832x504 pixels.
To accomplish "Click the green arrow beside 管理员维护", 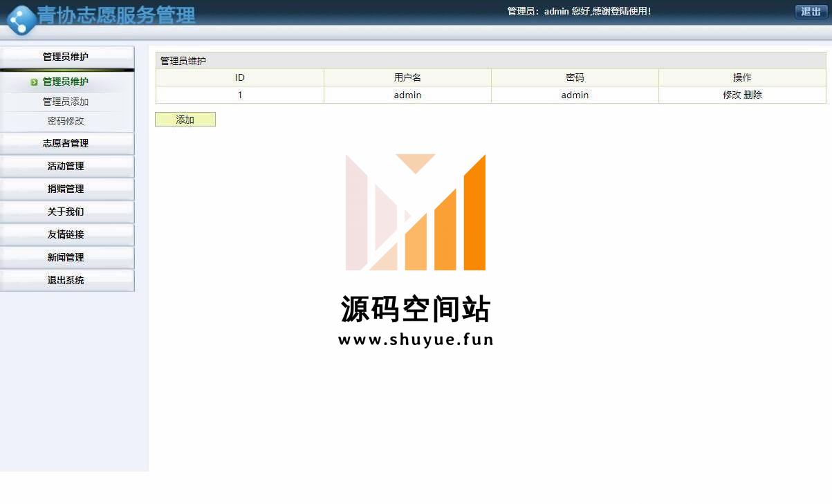I will 34,82.
